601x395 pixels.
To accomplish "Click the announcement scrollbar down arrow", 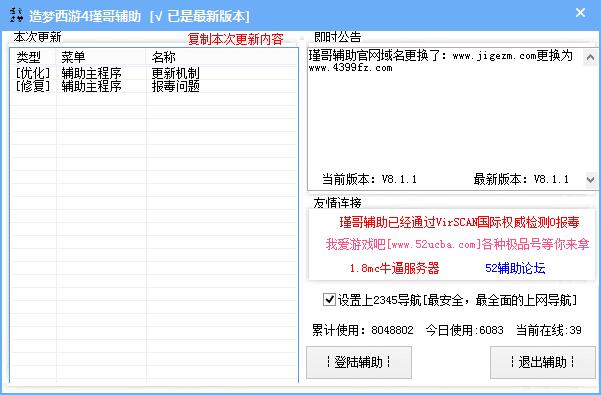I will [x=590, y=179].
